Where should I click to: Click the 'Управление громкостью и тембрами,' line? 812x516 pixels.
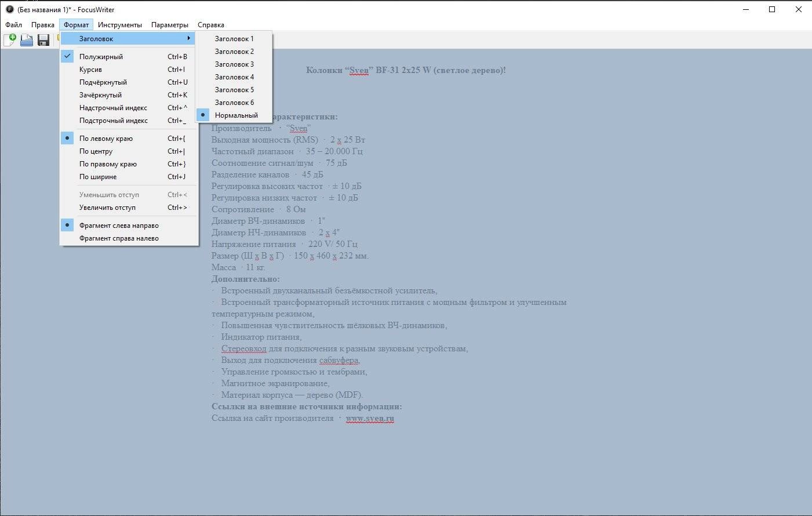tap(290, 372)
